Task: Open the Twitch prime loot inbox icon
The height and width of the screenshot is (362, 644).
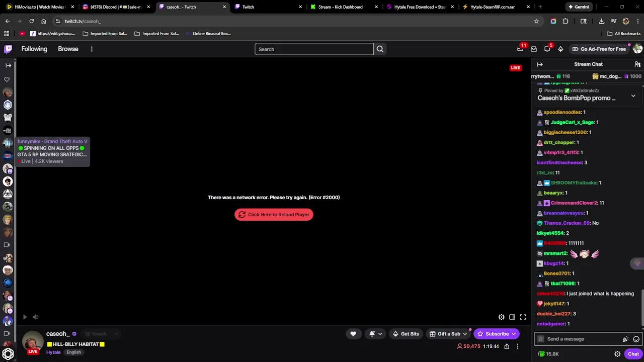Action: 520,49
